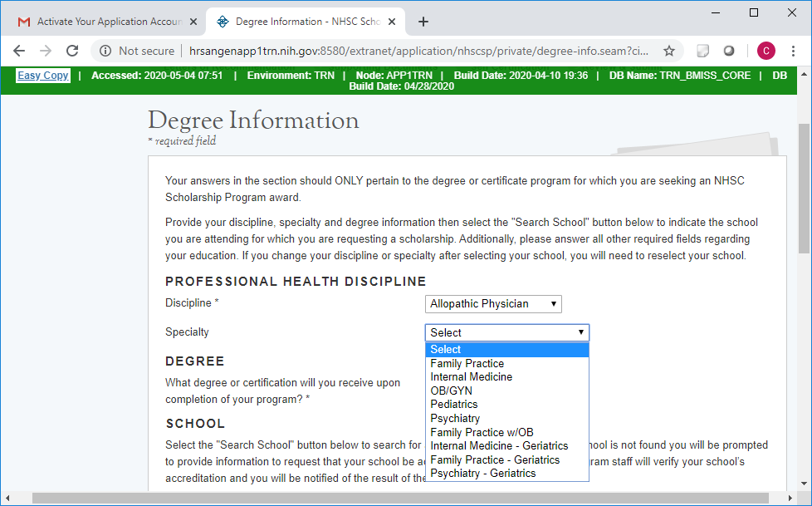
Task: Reload the current page
Action: coord(72,51)
